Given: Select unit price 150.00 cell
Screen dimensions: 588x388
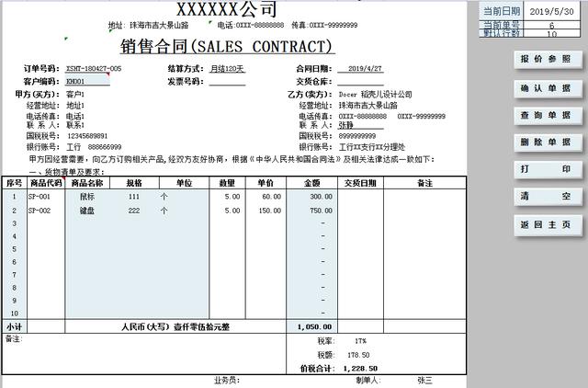Looking at the screenshot, I should click(x=266, y=211).
